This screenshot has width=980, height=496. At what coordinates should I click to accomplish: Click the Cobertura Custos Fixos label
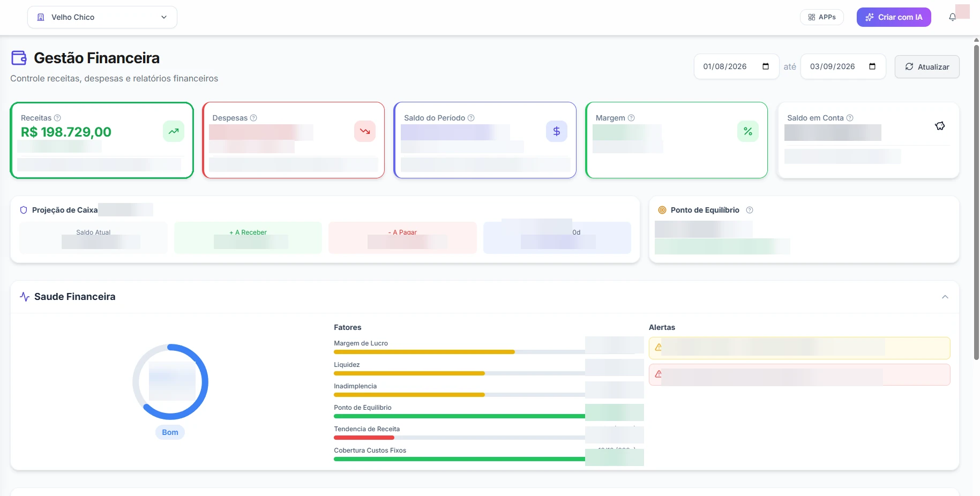370,450
